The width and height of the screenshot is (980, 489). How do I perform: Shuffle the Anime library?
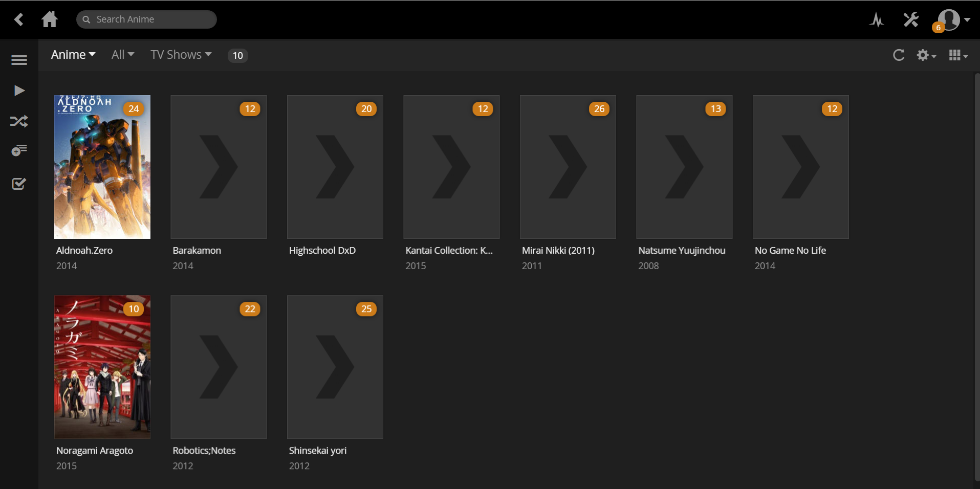coord(19,121)
